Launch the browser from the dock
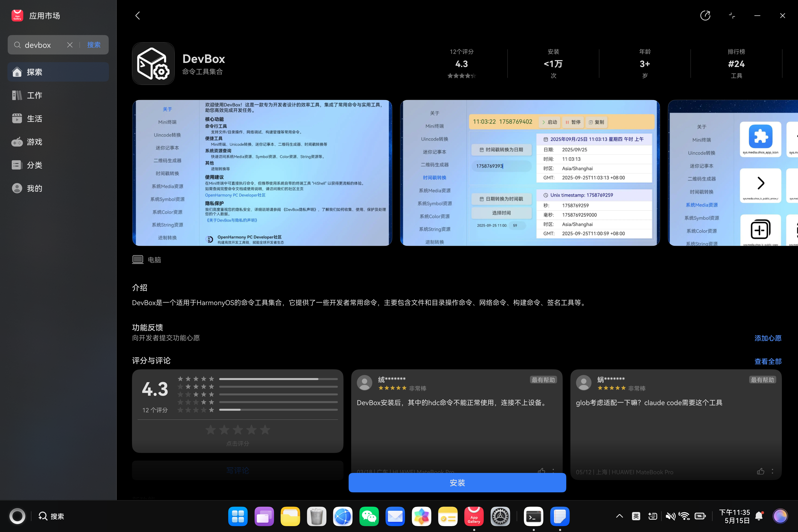Image resolution: width=798 pixels, height=532 pixels. (x=343, y=516)
